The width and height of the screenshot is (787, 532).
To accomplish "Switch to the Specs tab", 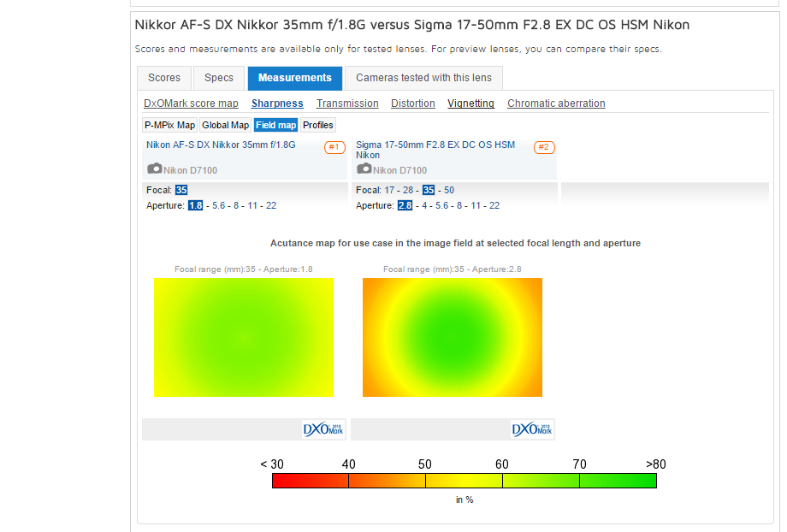I will pos(219,78).
